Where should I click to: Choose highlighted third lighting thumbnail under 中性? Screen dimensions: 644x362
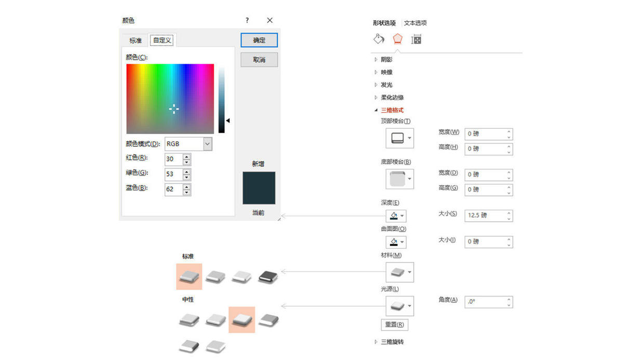242,319
